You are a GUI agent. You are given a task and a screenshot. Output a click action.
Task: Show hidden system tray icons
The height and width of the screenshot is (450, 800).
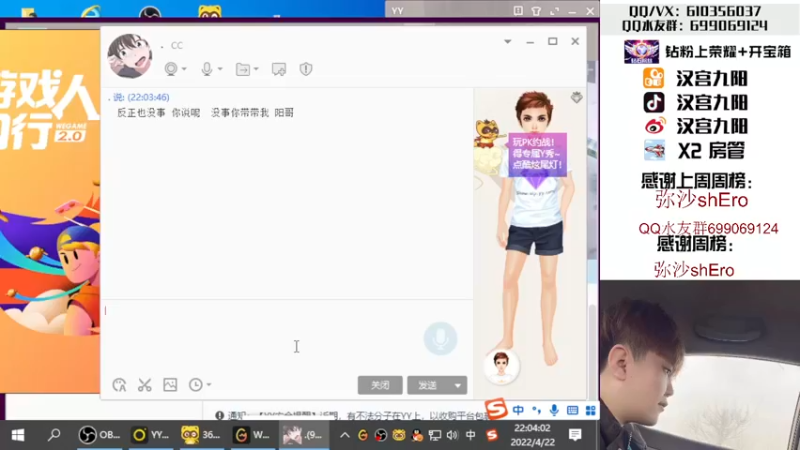(x=345, y=435)
